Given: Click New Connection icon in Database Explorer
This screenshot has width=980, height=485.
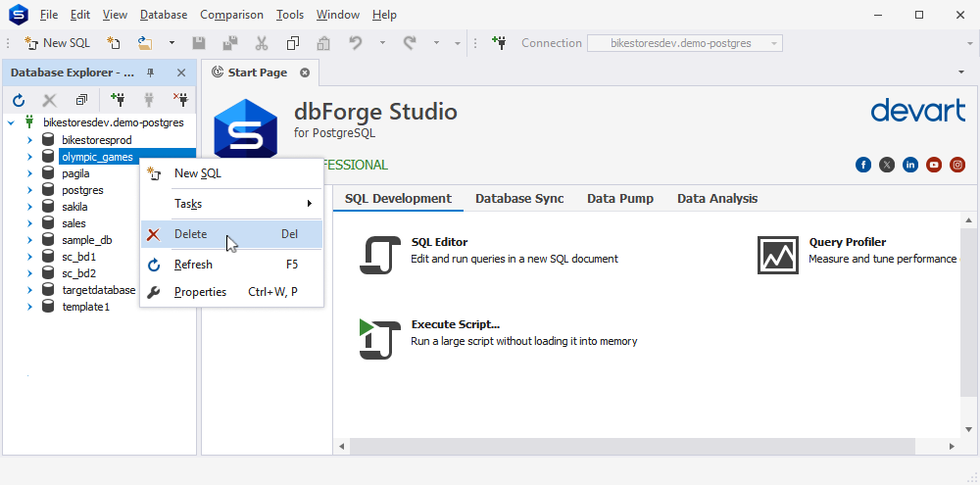Looking at the screenshot, I should 117,99.
